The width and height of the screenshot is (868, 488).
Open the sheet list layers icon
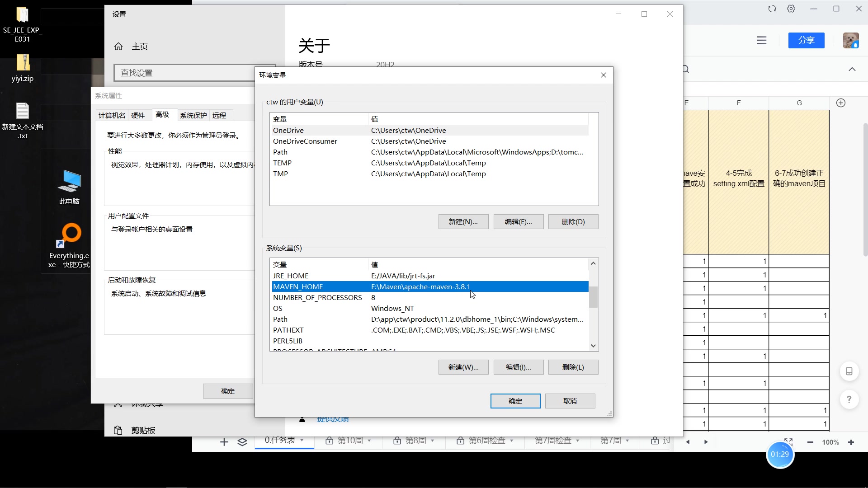242,442
